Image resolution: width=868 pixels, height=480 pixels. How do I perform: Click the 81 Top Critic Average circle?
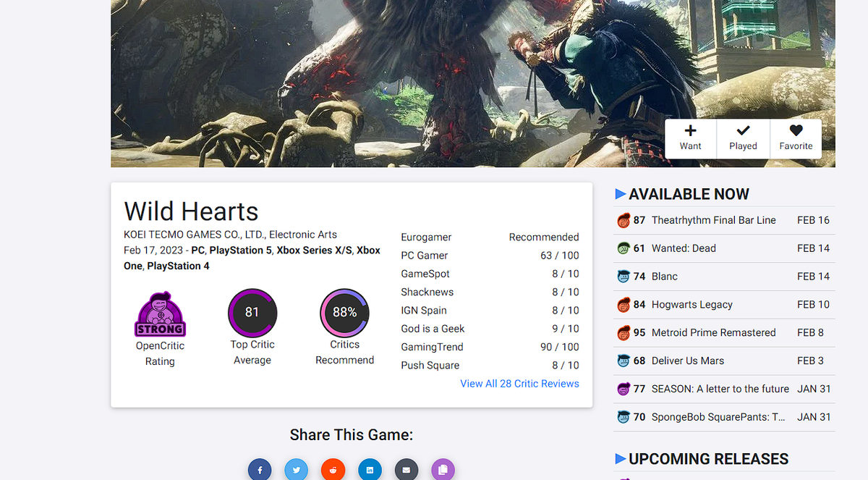(252, 313)
